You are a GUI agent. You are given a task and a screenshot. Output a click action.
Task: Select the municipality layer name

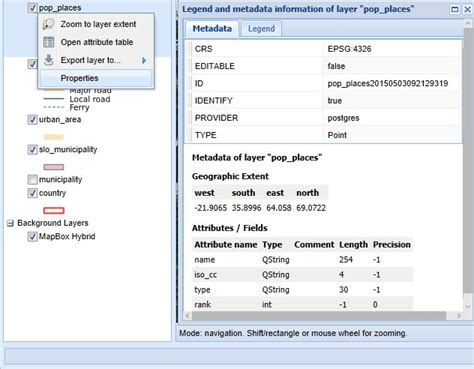(60, 180)
